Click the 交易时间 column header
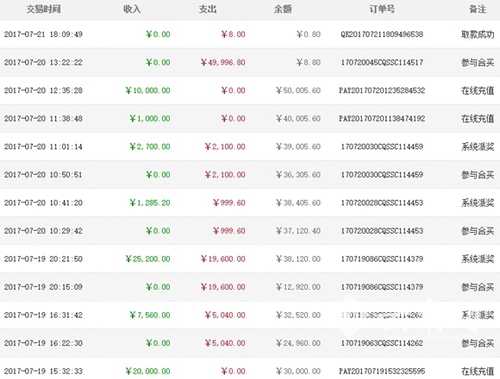 43,9
